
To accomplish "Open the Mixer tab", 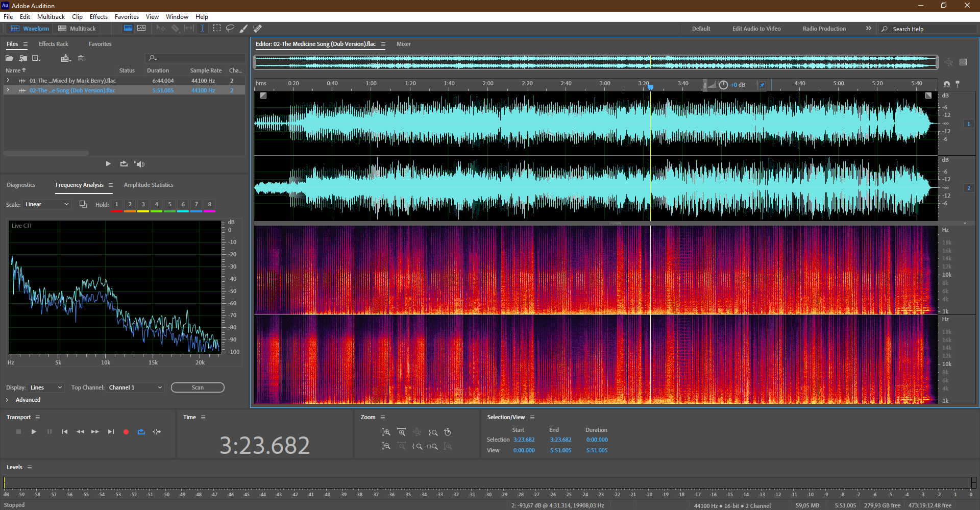I will coord(404,44).
